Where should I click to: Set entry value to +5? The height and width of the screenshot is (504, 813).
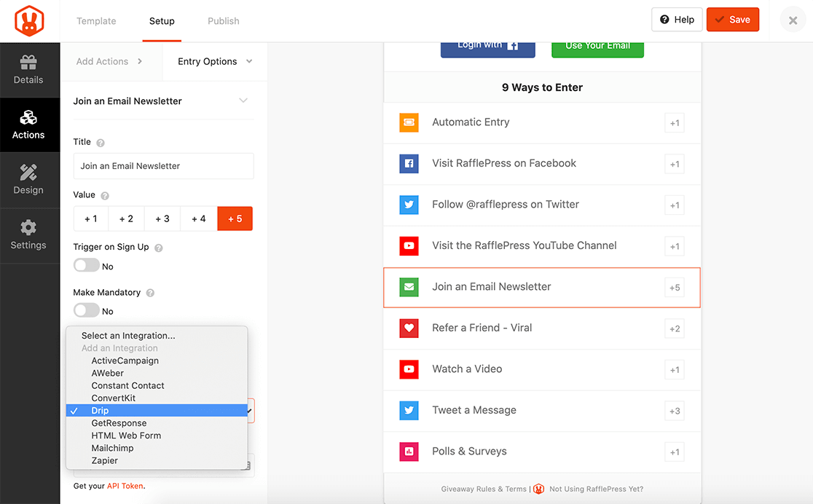click(235, 218)
